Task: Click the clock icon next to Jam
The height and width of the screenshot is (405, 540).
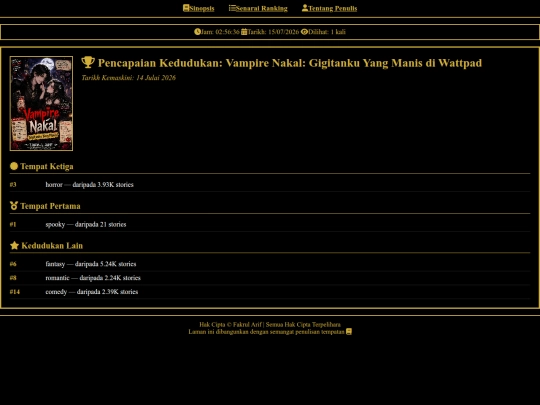Action: click(x=197, y=32)
